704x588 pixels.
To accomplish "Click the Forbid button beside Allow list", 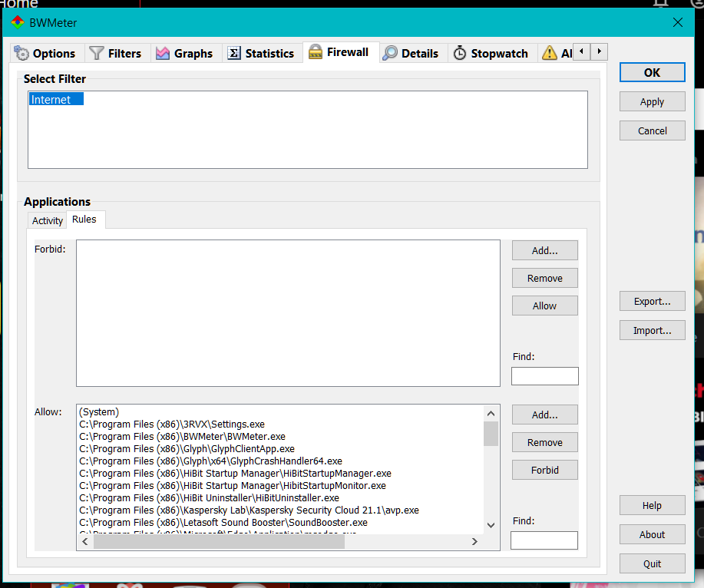I will pos(544,470).
